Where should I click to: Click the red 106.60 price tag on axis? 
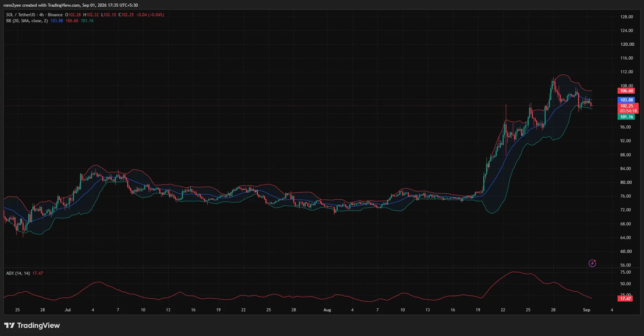(626, 91)
